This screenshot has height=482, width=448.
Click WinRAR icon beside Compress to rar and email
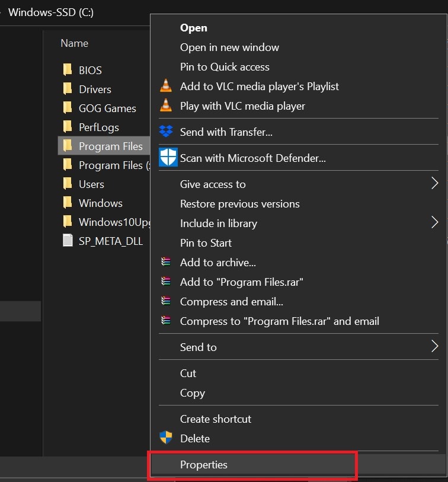(x=166, y=321)
